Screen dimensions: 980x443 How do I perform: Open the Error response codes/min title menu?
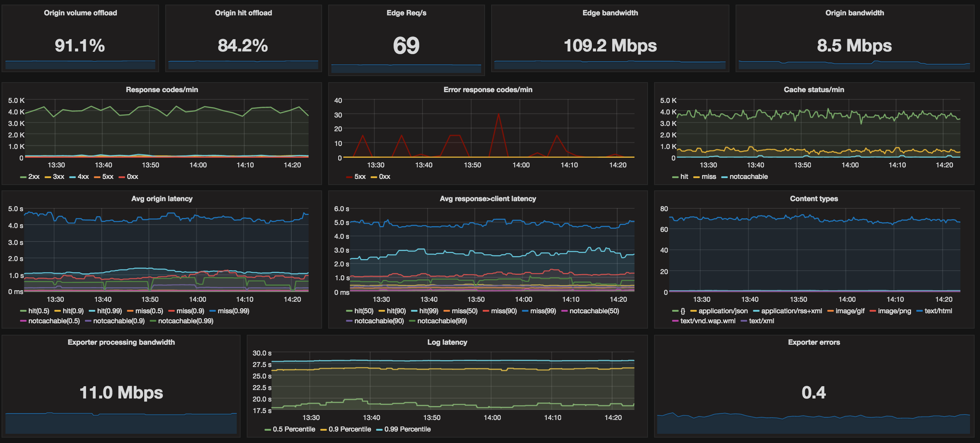[488, 89]
